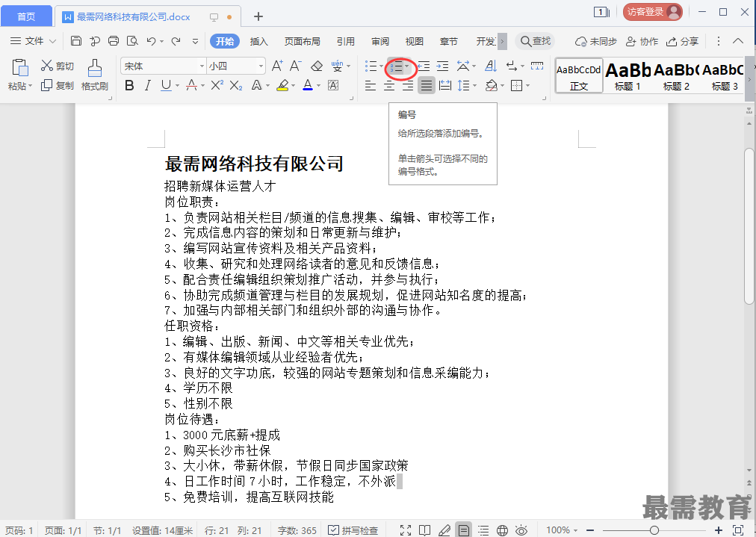Open the 页面布局 ribbon tab
This screenshot has height=537, width=756.
click(303, 42)
